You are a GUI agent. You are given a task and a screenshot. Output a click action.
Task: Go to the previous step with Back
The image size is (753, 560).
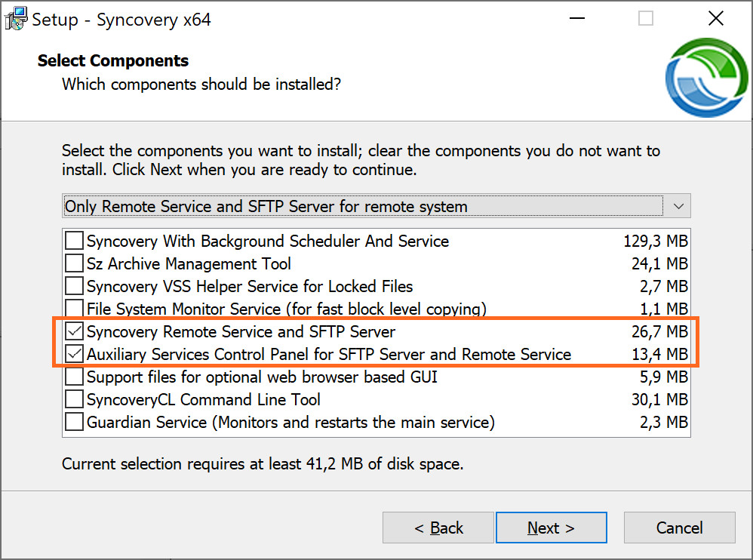click(438, 528)
